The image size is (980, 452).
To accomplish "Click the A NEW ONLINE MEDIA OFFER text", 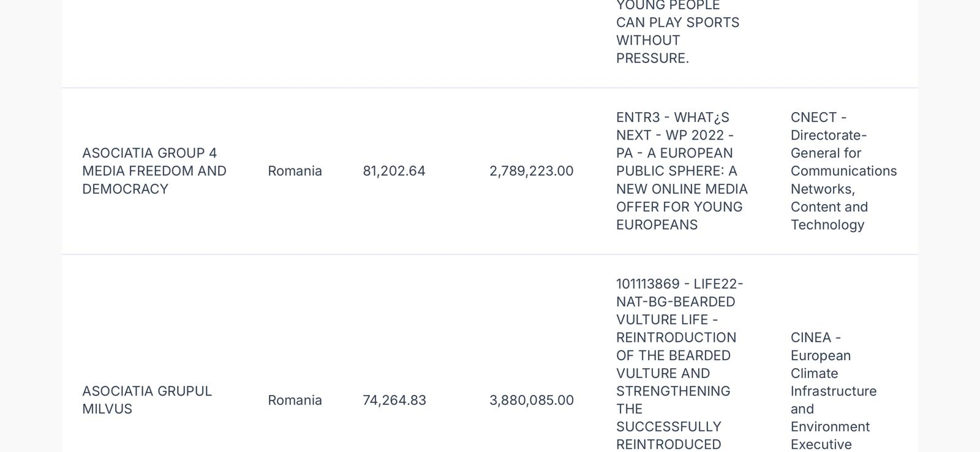I will [x=682, y=198].
